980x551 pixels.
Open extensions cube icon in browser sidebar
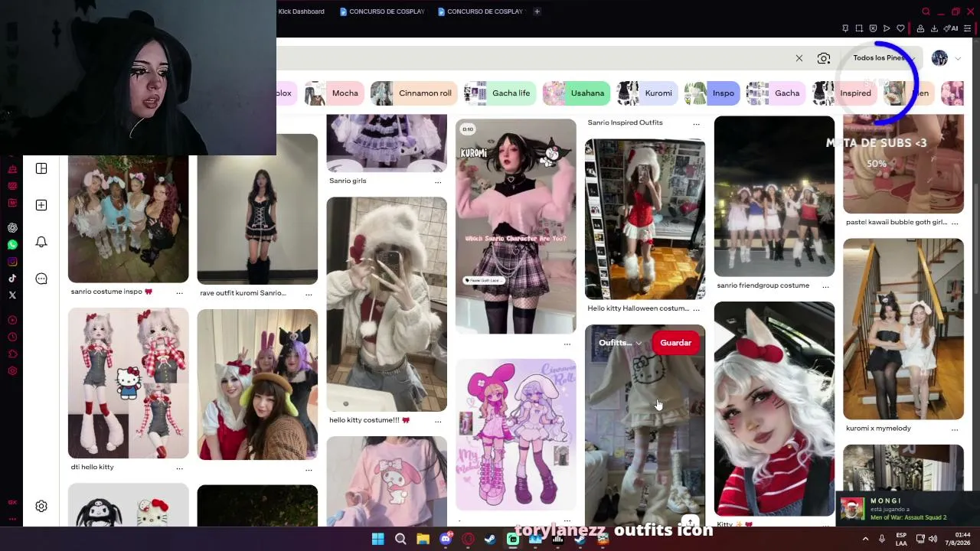point(12,354)
